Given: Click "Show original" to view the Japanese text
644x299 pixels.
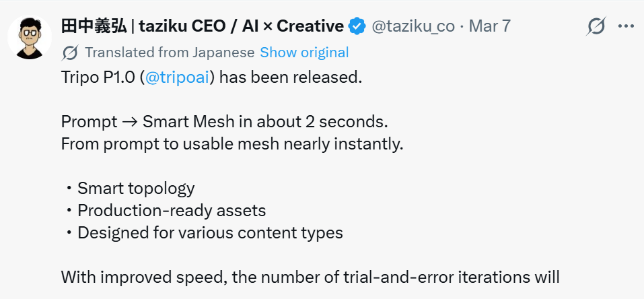Looking at the screenshot, I should point(304,53).
